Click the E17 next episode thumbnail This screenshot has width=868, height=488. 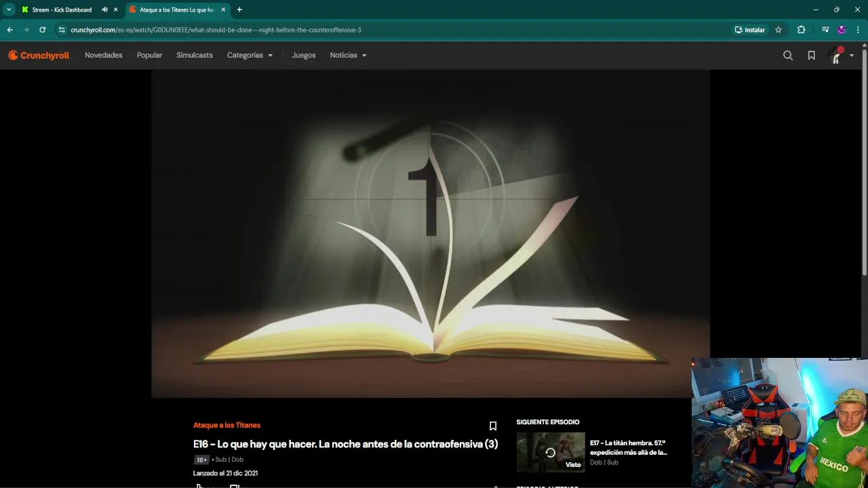coord(551,452)
